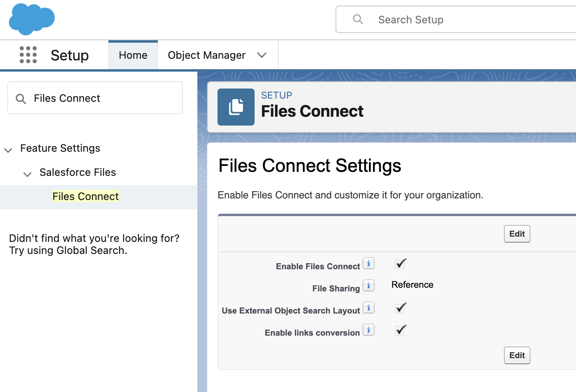Click the top Edit button
Viewport: 576px width, 392px height.
[x=517, y=233]
